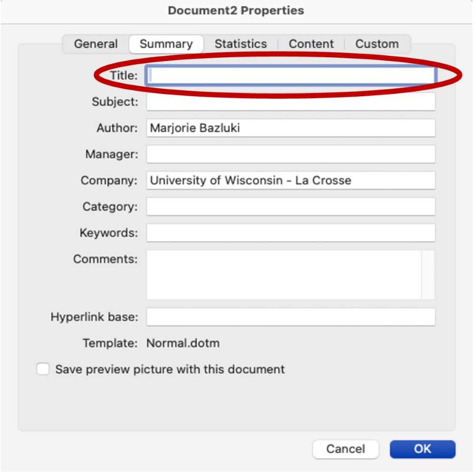476x474 pixels.
Task: Select the Summary tab
Action: pyautogui.click(x=166, y=44)
